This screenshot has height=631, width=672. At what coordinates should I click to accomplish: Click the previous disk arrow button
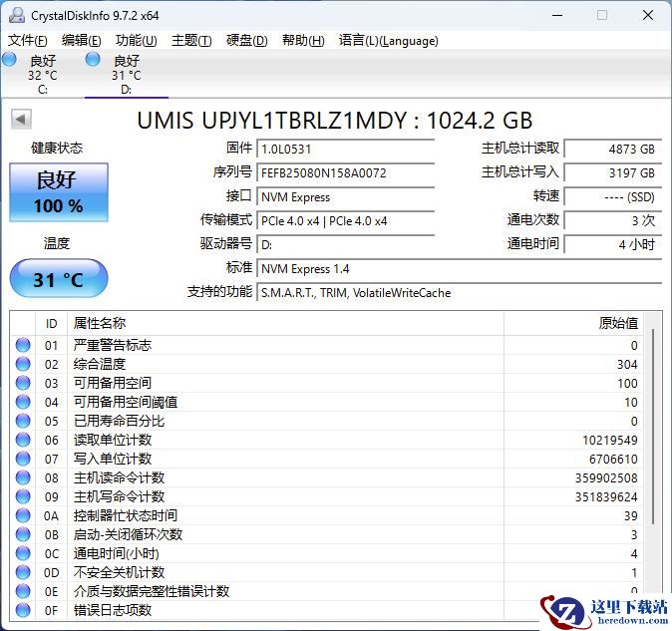(20, 120)
